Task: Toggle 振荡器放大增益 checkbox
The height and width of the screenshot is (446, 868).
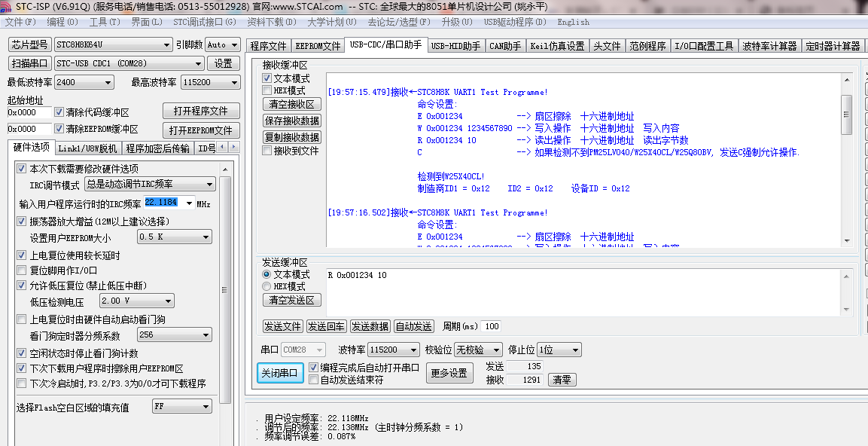Action: (22, 221)
